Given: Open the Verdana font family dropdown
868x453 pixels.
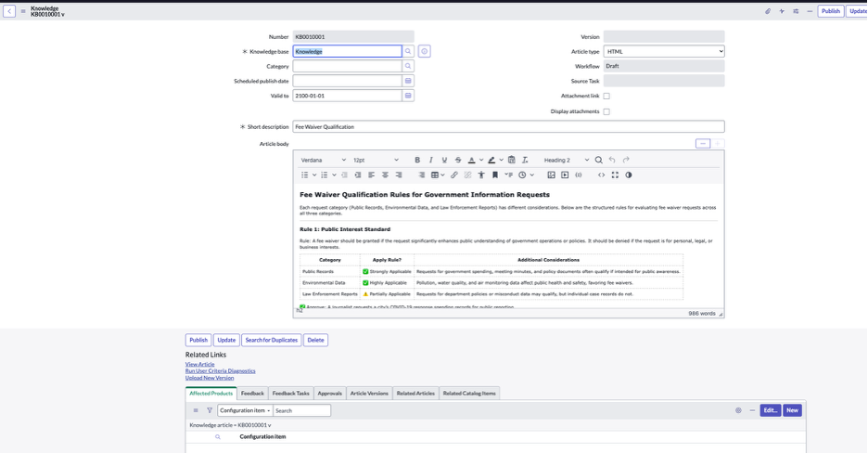Looking at the screenshot, I should click(x=324, y=160).
